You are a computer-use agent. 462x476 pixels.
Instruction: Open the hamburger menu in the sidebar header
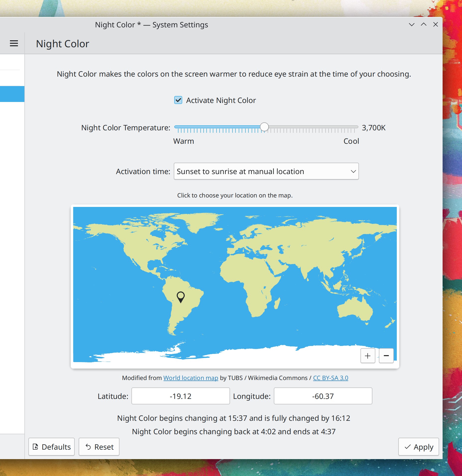(x=14, y=44)
